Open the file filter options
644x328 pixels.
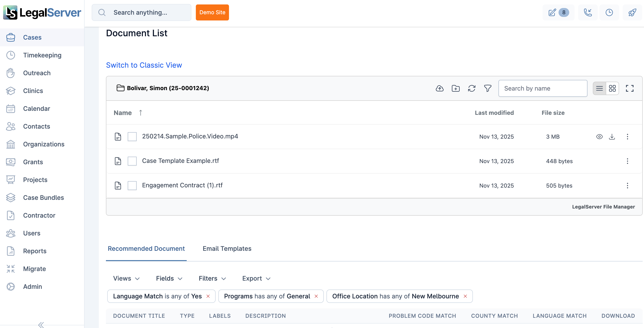[x=488, y=88]
